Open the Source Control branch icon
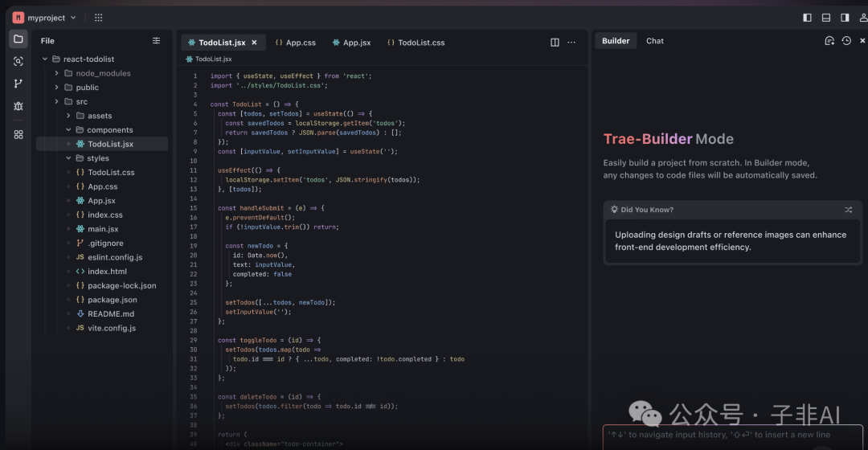This screenshot has width=868, height=450. 18,83
